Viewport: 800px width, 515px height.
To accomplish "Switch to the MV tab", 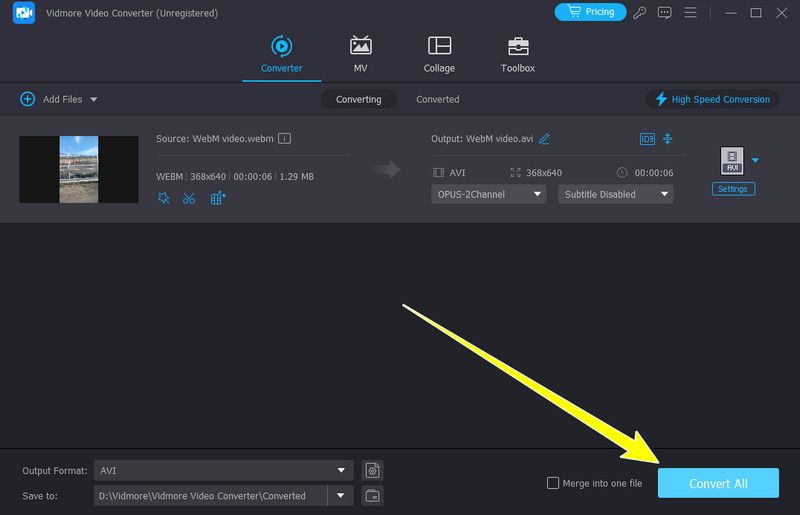I will 360,55.
